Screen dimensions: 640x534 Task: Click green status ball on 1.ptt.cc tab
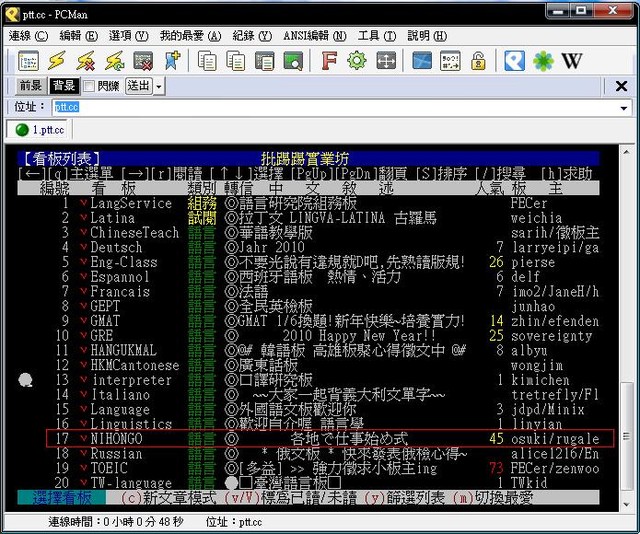pos(22,130)
